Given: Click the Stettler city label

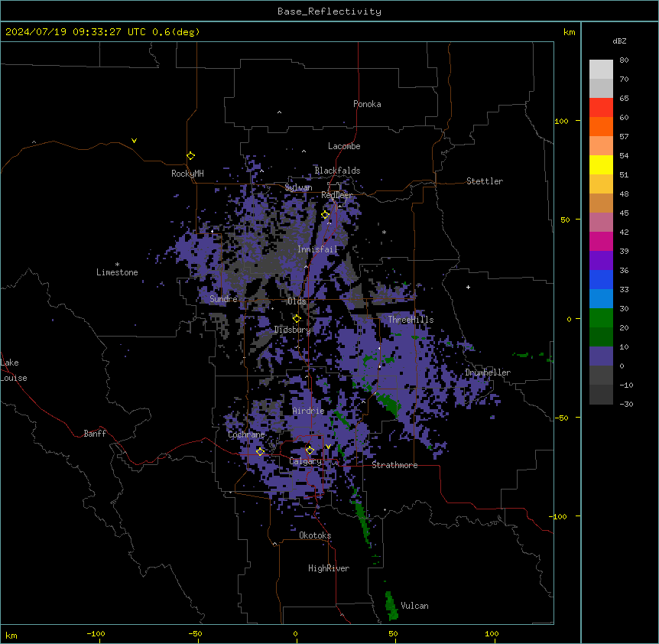Looking at the screenshot, I should [x=485, y=181].
